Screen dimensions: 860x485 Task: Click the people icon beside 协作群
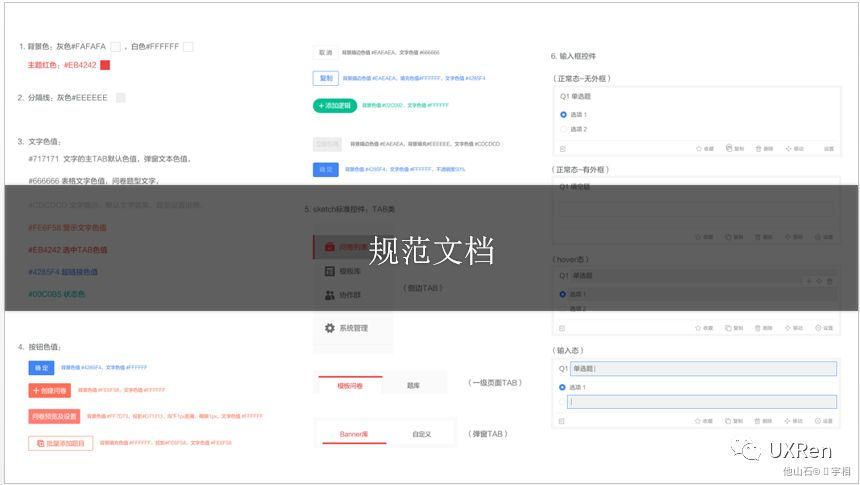[x=330, y=295]
